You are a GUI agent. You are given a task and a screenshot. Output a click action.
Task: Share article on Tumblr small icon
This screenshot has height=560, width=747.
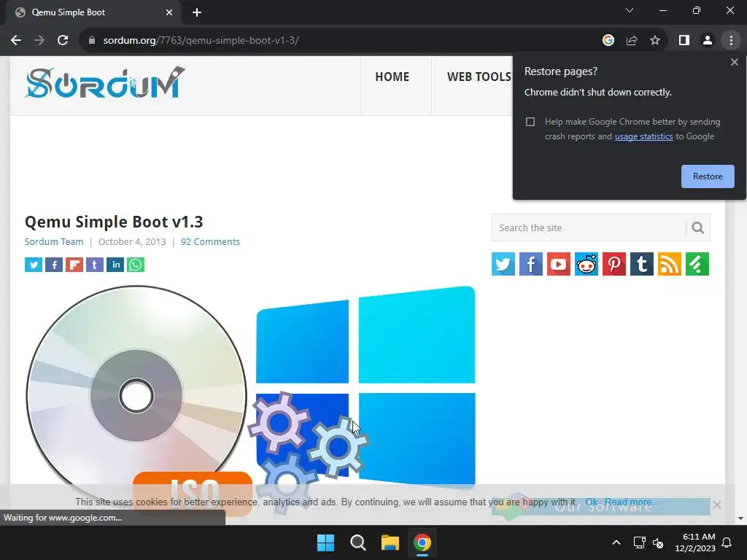click(95, 265)
